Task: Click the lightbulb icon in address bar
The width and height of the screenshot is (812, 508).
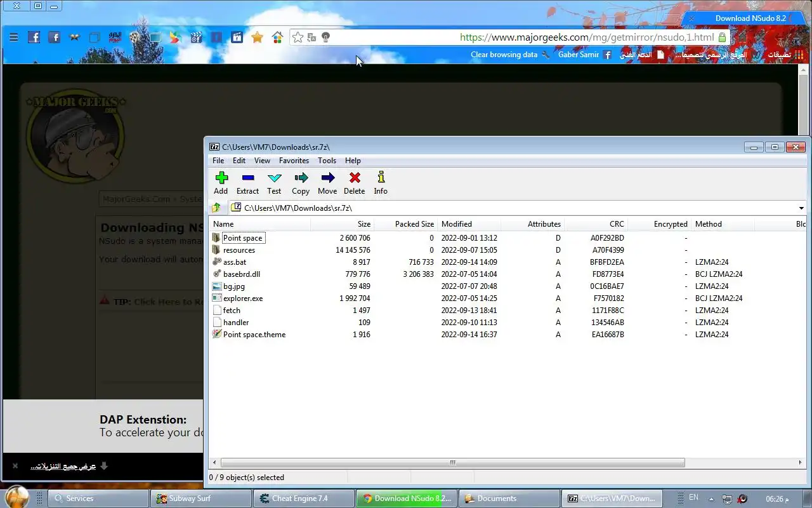Action: [x=325, y=37]
